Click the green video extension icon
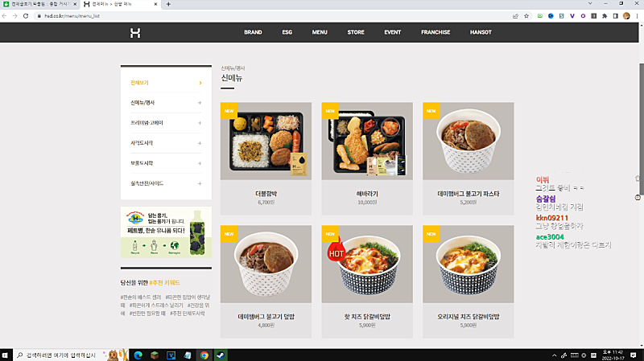644x361 pixels. coord(540,16)
